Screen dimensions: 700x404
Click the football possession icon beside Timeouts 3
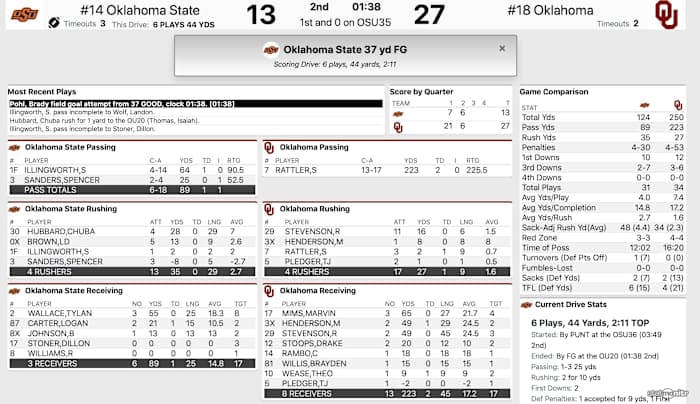(53, 23)
